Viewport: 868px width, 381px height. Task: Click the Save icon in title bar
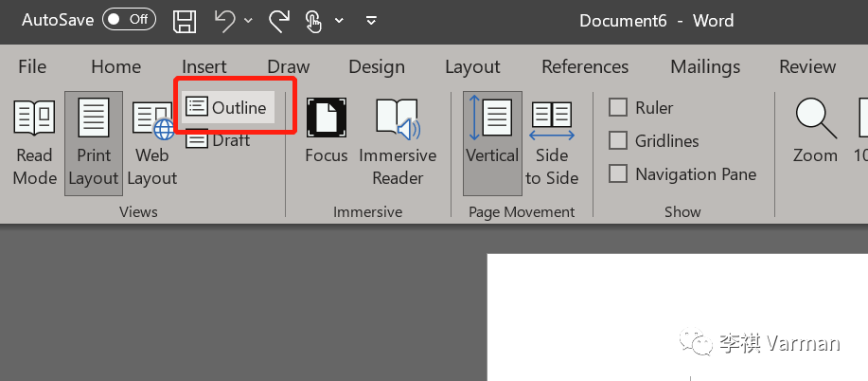tap(185, 20)
